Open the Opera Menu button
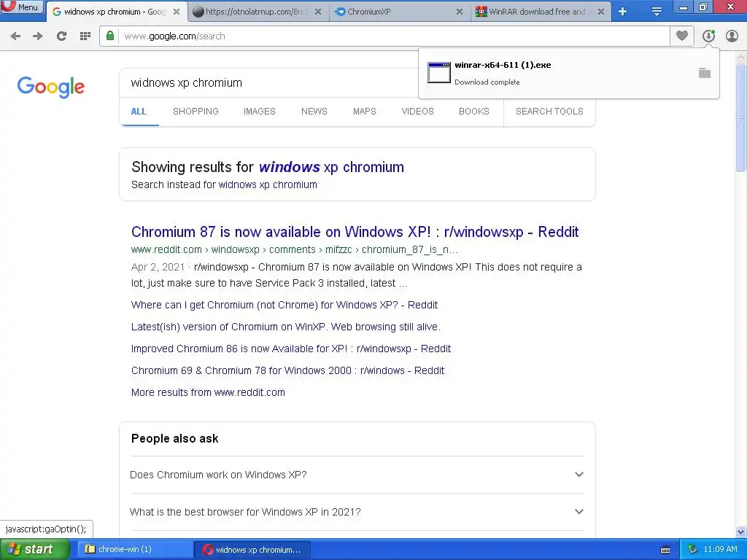The image size is (747, 560). point(21,7)
